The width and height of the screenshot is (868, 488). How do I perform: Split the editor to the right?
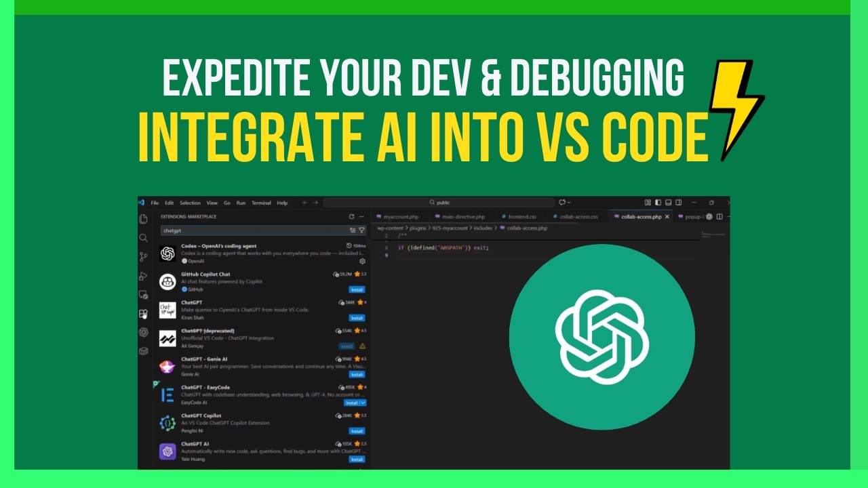click(719, 217)
